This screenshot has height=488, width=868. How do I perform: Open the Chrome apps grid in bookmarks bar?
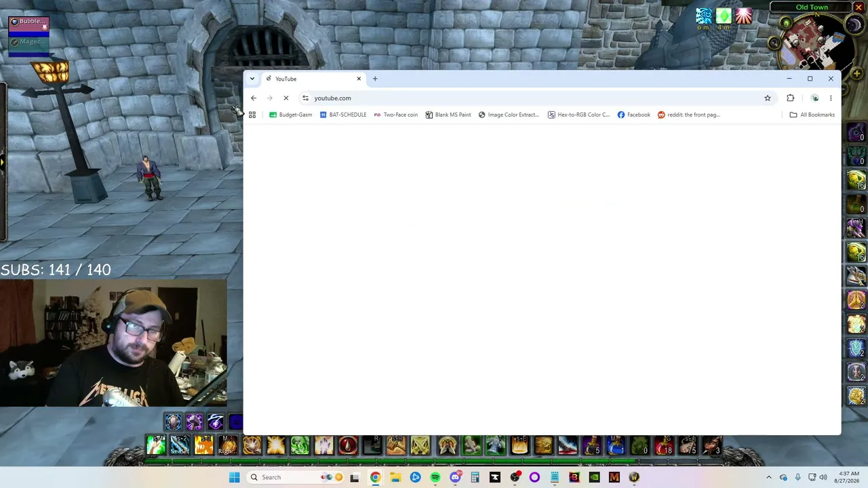[x=252, y=115]
